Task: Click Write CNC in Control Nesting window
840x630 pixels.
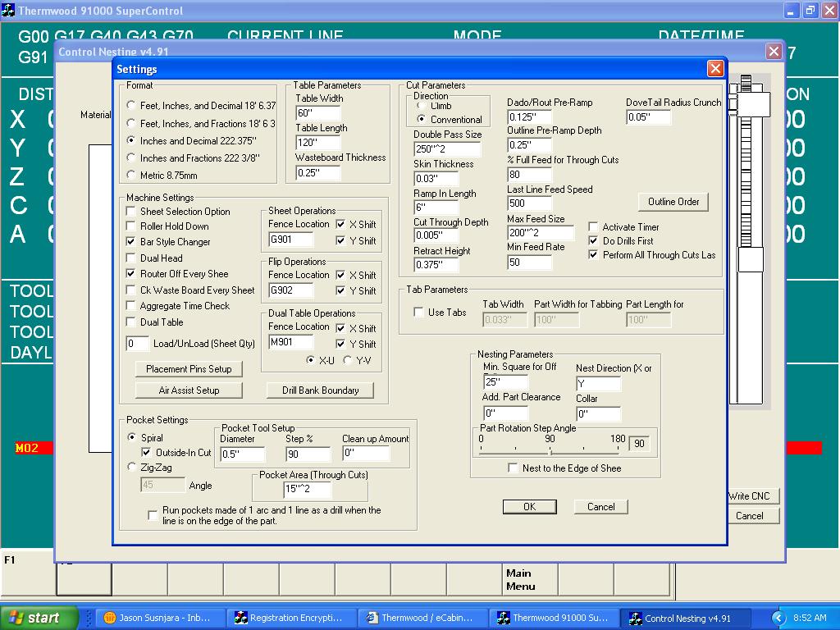Action: [x=753, y=495]
